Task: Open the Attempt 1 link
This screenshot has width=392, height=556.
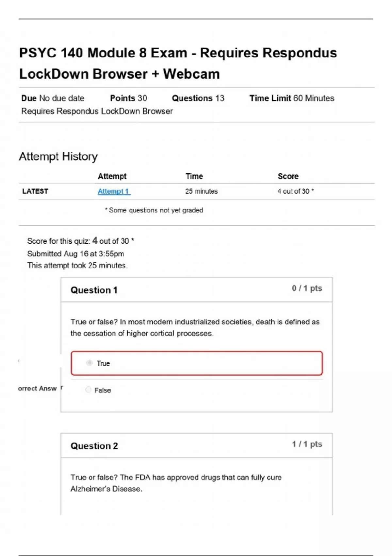Action: pos(114,191)
